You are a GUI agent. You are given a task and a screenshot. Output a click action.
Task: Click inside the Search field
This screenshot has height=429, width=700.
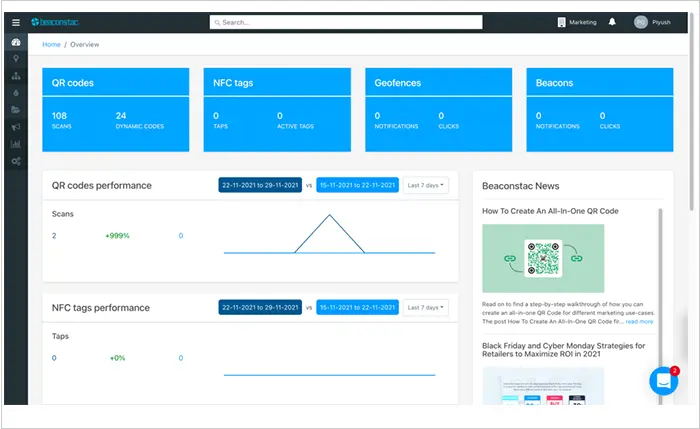(346, 22)
